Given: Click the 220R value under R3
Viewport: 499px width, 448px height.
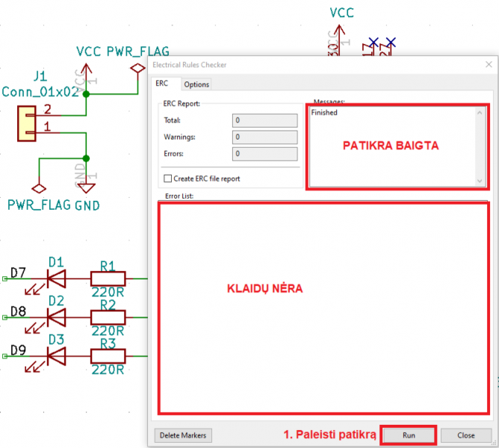Looking at the screenshot, I should point(108,370).
